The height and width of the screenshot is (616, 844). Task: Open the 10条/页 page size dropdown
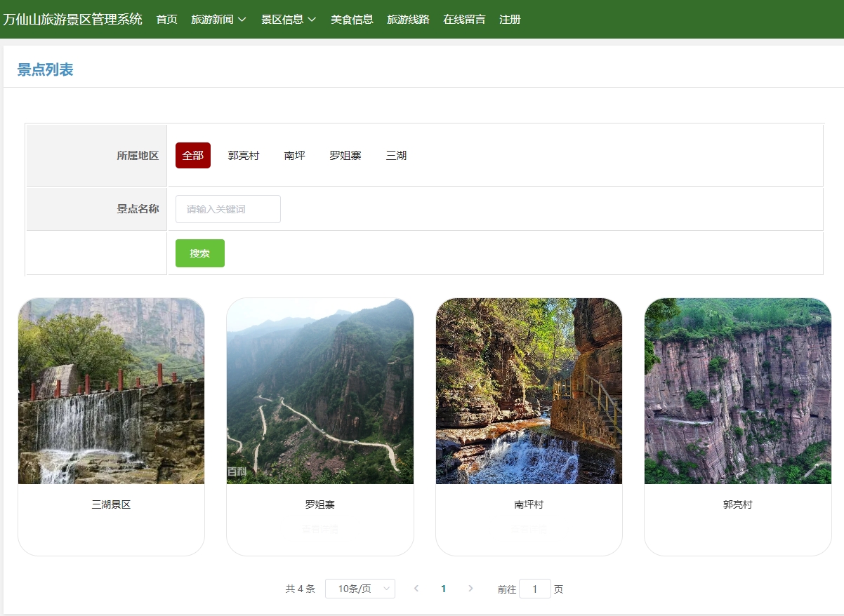[x=360, y=589]
